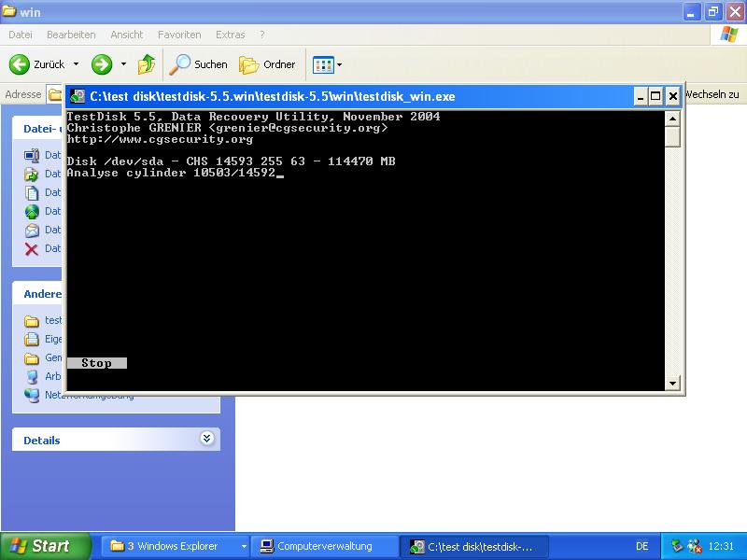
Task: Open the Windows Start menu
Action: pyautogui.click(x=45, y=546)
